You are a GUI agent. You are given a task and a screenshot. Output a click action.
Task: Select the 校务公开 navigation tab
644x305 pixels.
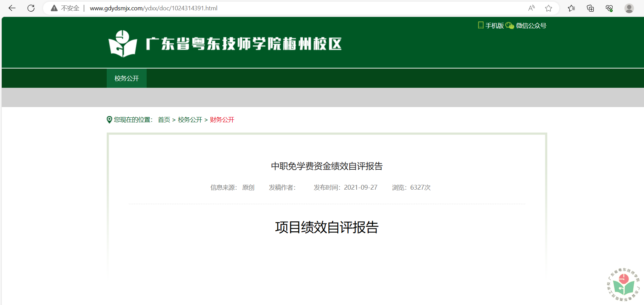pos(127,78)
